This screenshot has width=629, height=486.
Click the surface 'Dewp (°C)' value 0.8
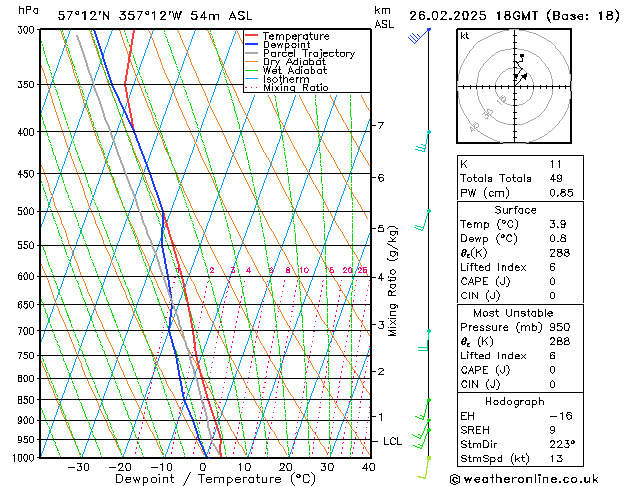pos(558,239)
